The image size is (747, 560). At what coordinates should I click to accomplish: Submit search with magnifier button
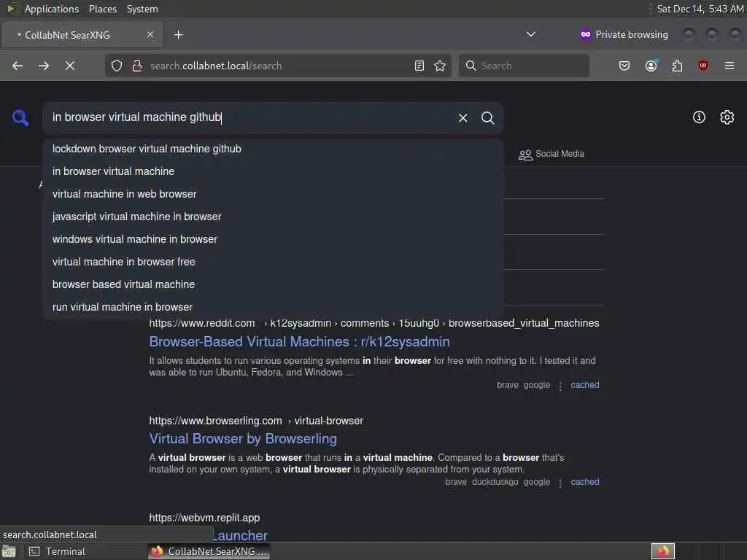pos(487,117)
